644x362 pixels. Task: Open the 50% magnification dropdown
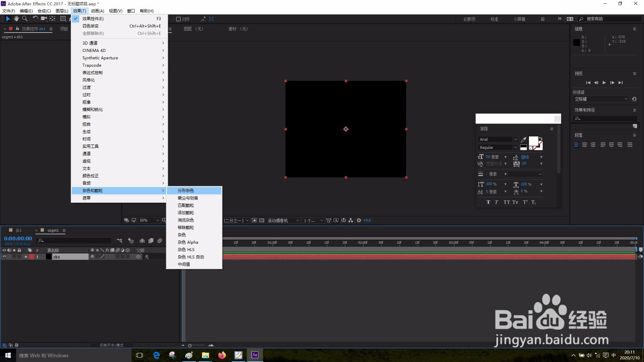[149, 220]
